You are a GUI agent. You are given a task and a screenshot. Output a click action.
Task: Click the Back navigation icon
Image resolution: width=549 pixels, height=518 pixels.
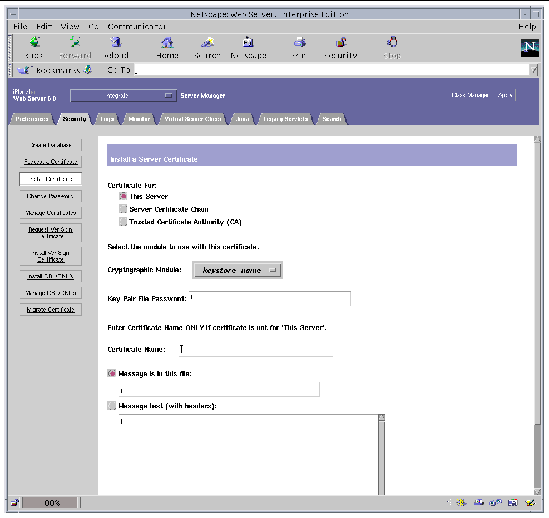point(35,43)
